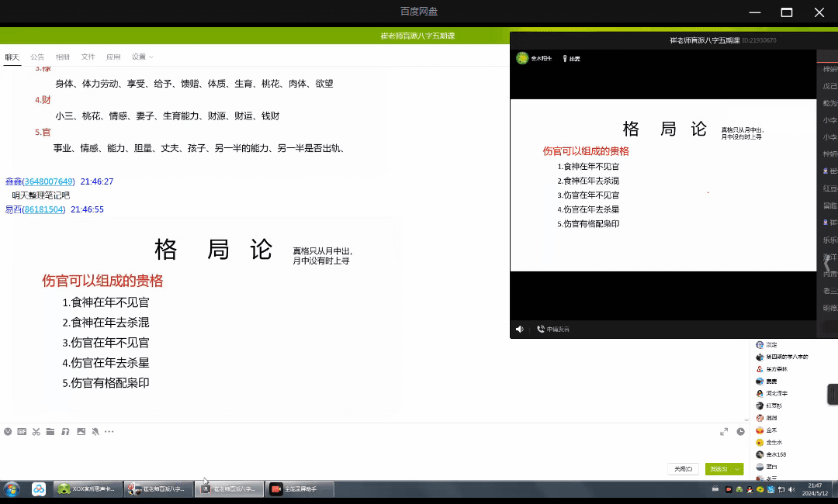The height and width of the screenshot is (504, 838).
Task: Open the folder file-upload icon
Action: coord(50,431)
